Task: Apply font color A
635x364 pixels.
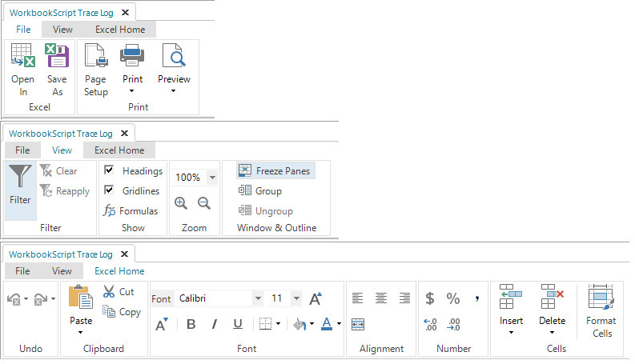Action: tap(327, 324)
